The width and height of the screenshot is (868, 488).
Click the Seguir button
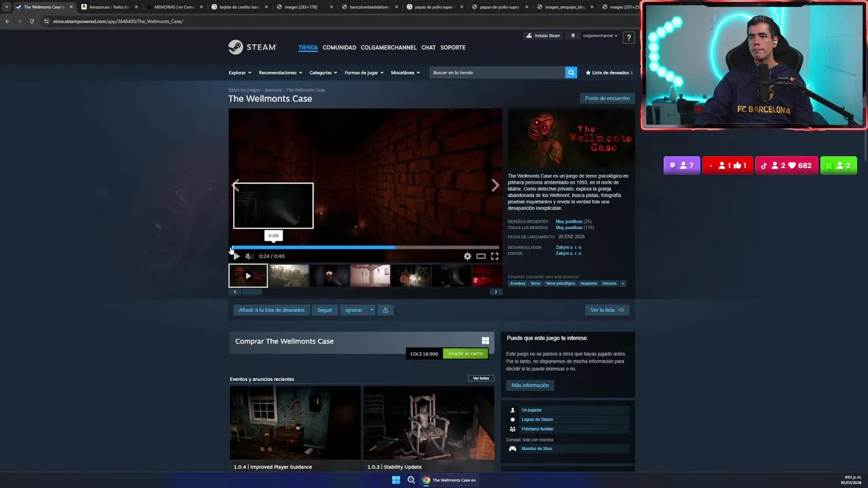[x=325, y=310]
